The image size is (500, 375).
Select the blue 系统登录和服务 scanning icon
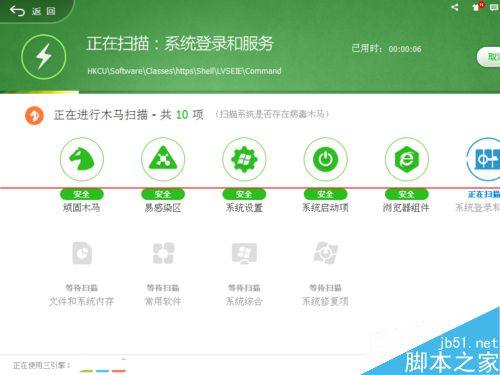point(483,159)
